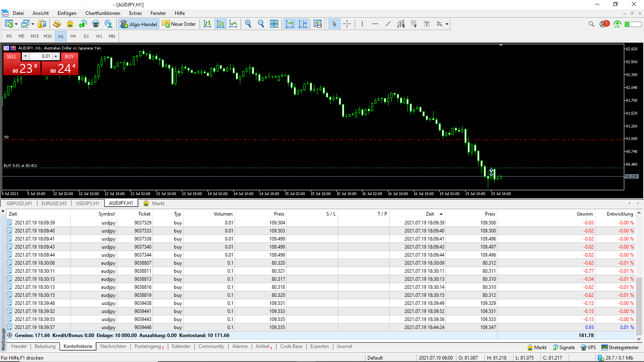The image size is (644, 362).
Task: Zoom out of the chart
Action: point(261,24)
